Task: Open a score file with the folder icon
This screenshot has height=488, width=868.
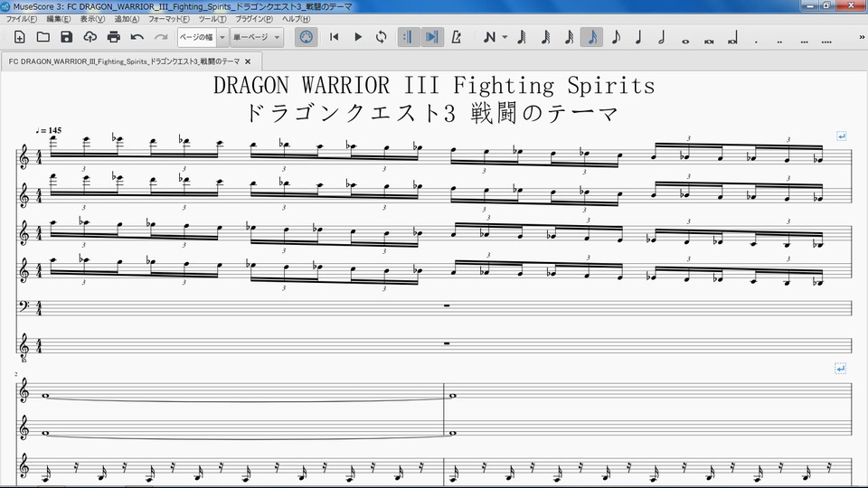Action: 43,37
